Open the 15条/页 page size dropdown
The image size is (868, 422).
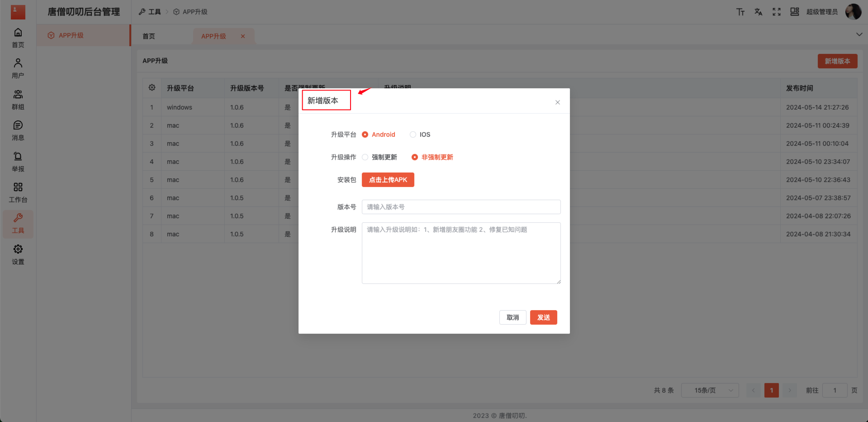[x=709, y=390]
